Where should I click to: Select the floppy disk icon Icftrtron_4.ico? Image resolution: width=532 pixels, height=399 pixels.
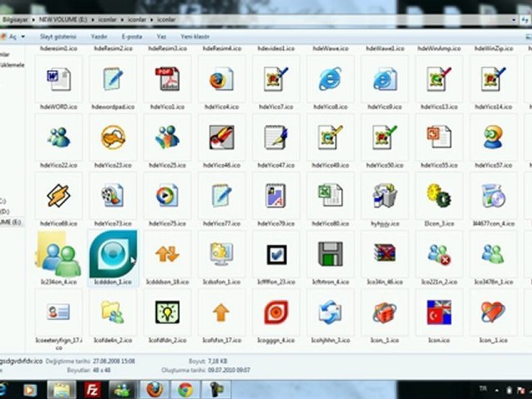click(330, 254)
